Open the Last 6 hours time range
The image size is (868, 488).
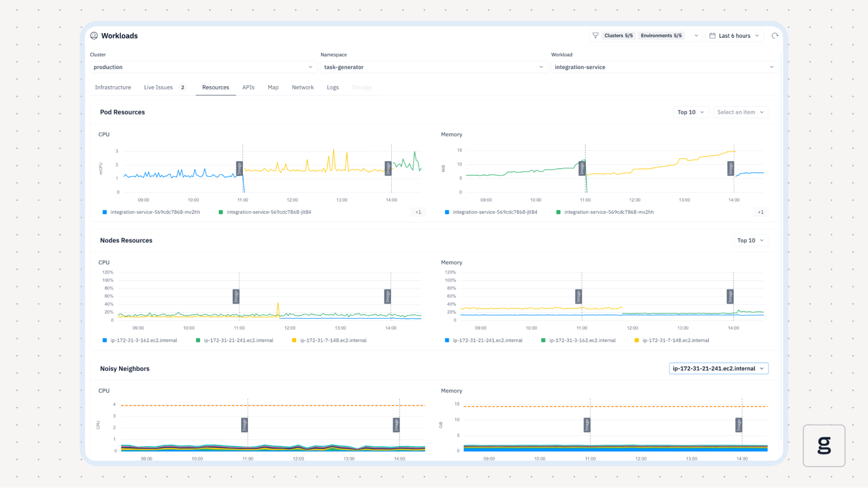pos(735,36)
